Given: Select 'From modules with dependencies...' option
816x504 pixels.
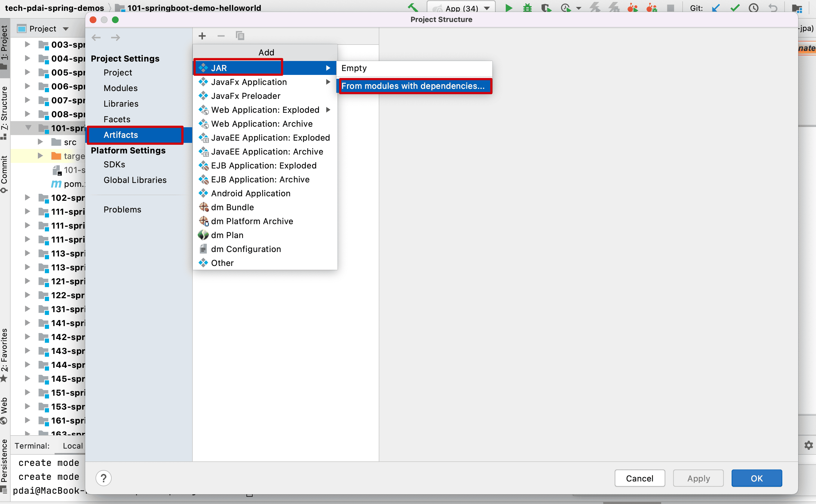Looking at the screenshot, I should [413, 86].
